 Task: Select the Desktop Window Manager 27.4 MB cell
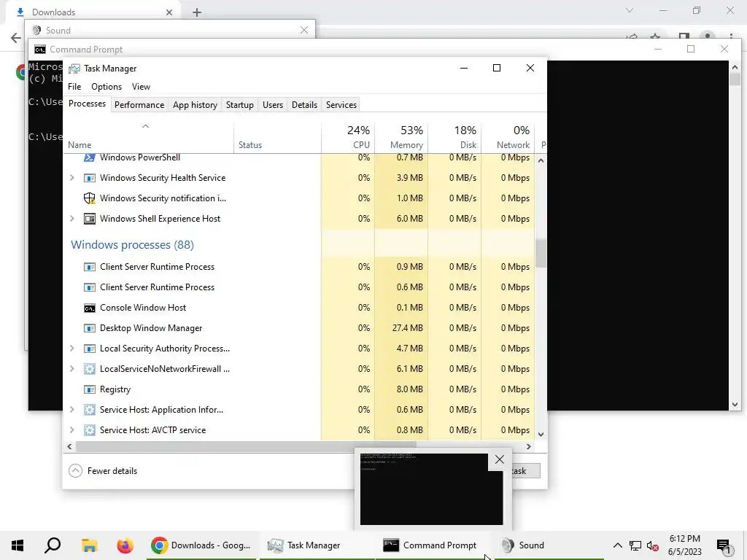(x=402, y=328)
